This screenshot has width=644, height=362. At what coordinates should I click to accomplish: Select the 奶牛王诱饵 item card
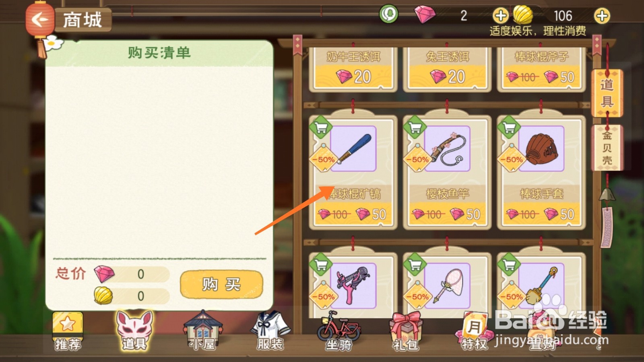point(353,69)
